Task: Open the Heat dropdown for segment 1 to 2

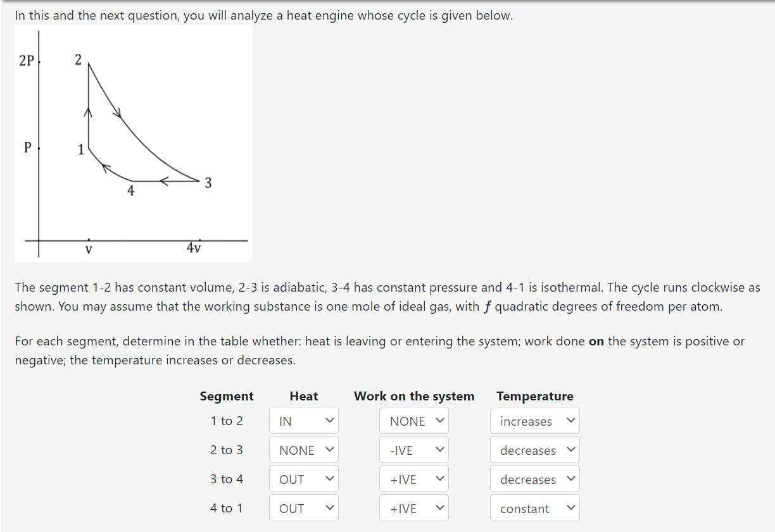Action: click(303, 420)
